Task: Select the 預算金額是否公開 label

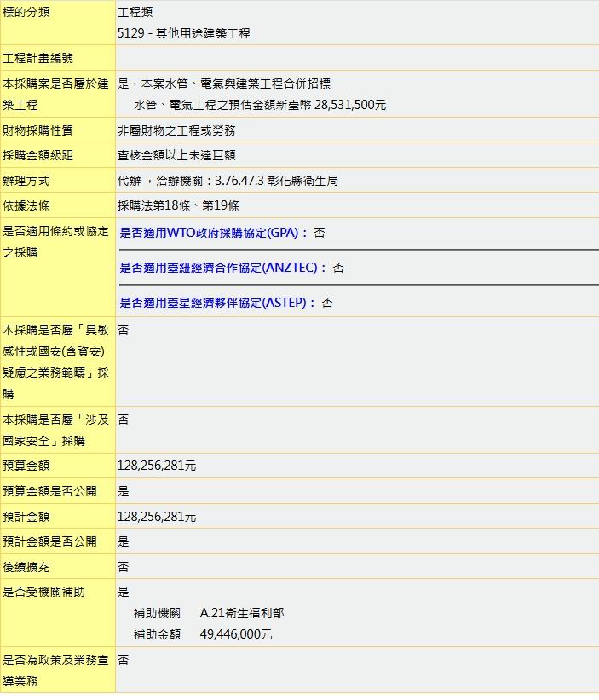Action: (49, 491)
